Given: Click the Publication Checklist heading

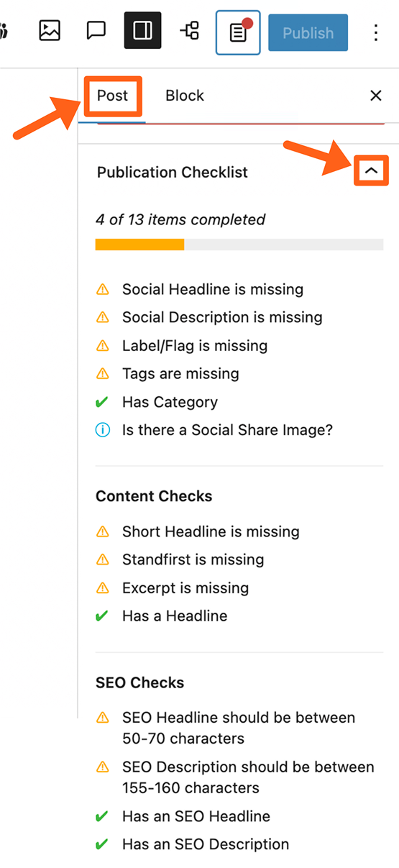Looking at the screenshot, I should (173, 173).
